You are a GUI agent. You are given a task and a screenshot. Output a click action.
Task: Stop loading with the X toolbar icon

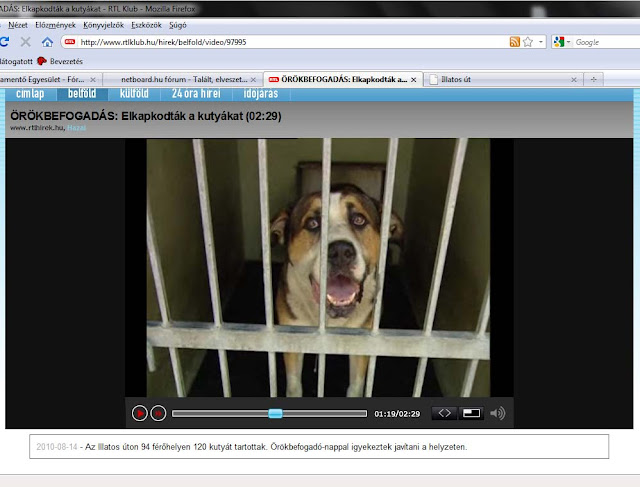tap(25, 42)
